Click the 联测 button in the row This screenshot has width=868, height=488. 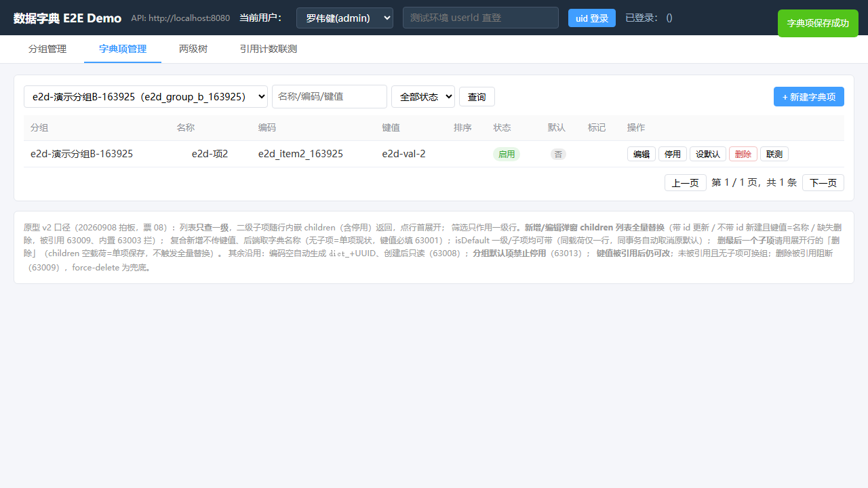click(774, 154)
